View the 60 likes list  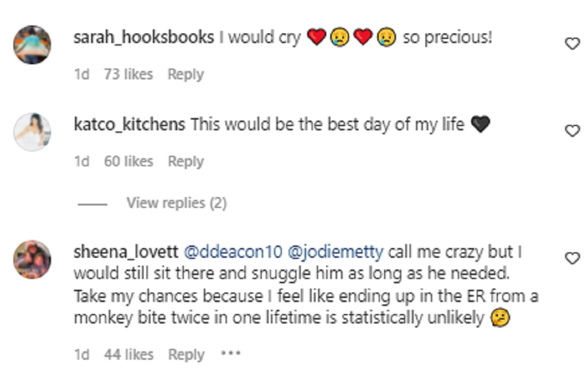click(x=128, y=161)
